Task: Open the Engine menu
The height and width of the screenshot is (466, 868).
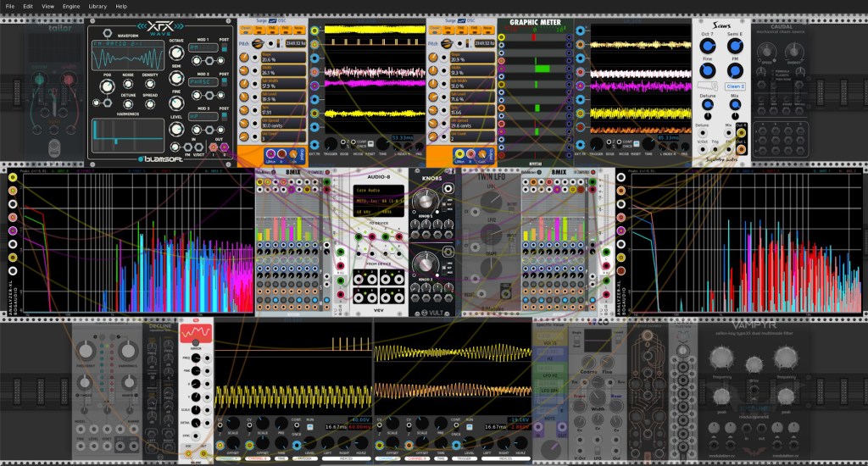Action: pyautogui.click(x=71, y=6)
